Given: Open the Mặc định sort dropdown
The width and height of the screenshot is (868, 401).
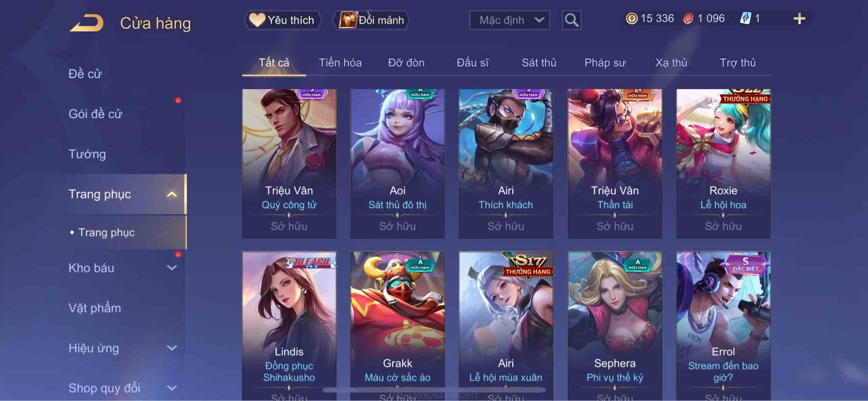Looking at the screenshot, I should click(x=509, y=20).
